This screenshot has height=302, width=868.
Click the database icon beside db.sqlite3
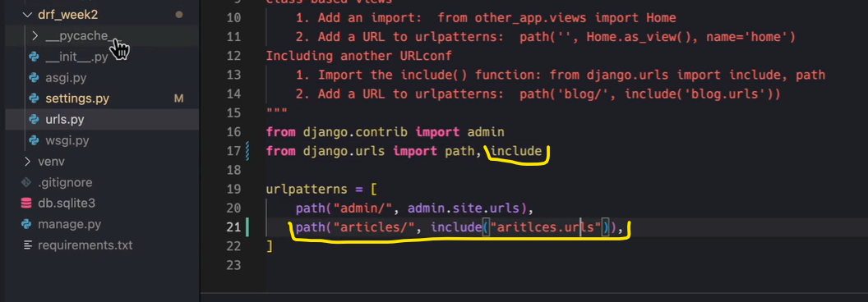pyautogui.click(x=26, y=203)
